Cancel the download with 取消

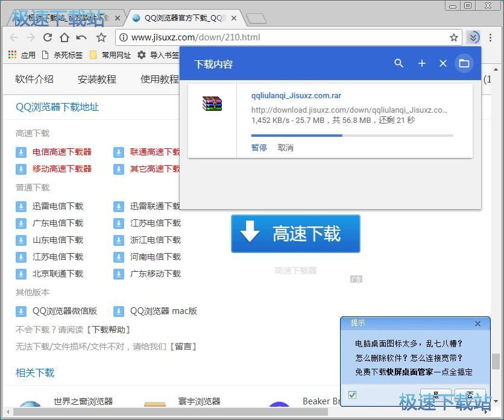tap(286, 148)
